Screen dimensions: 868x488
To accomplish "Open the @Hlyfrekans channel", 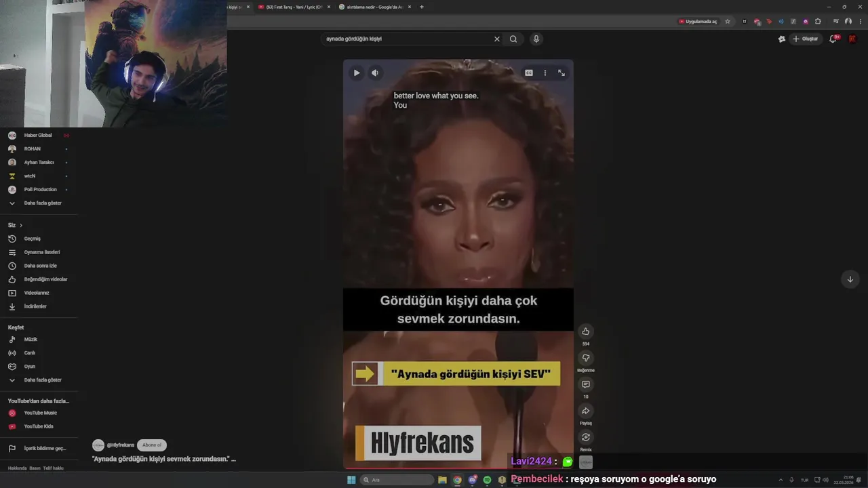I will 121,445.
